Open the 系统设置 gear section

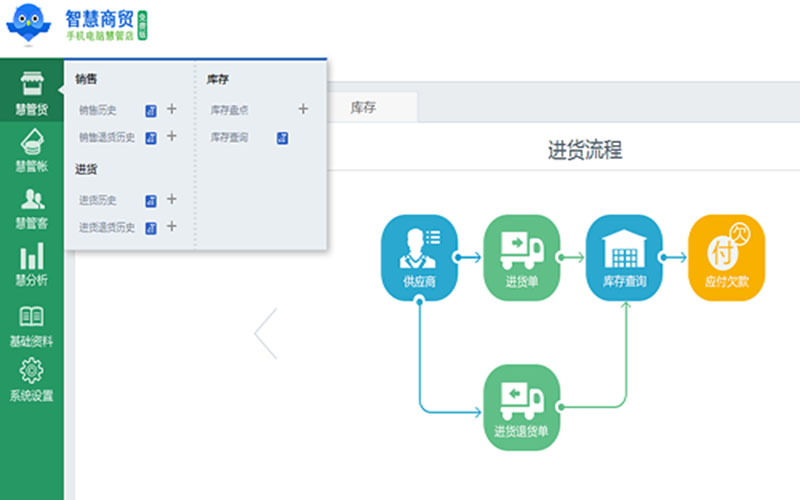click(x=32, y=380)
